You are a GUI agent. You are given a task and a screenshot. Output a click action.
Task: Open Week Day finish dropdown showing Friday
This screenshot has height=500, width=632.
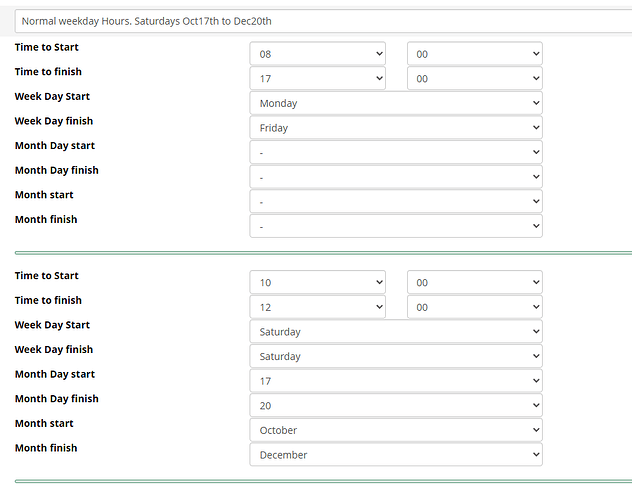pos(395,128)
